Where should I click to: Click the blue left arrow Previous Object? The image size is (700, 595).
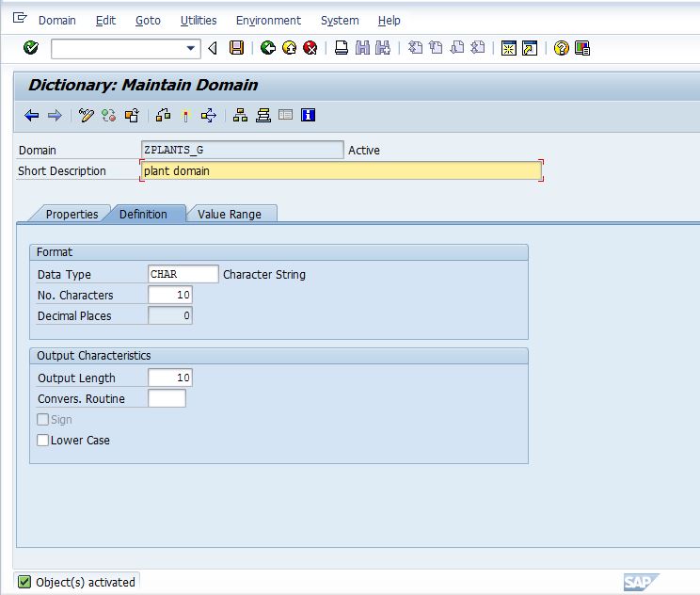point(32,116)
